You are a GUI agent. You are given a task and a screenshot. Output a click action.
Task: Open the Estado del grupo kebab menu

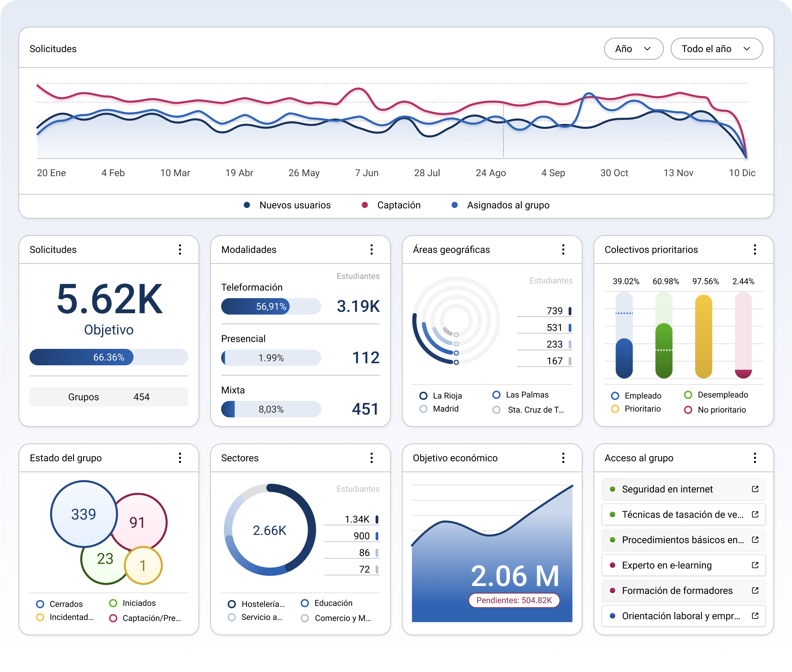(x=180, y=458)
